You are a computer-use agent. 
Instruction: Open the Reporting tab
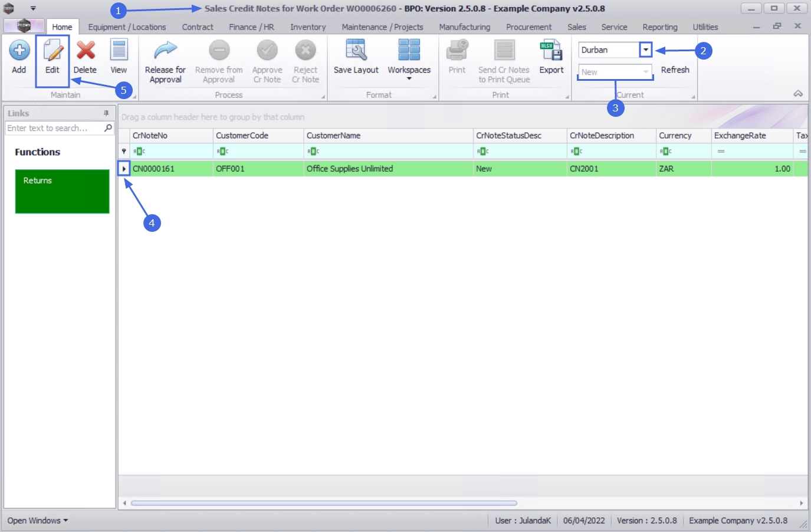coord(660,27)
